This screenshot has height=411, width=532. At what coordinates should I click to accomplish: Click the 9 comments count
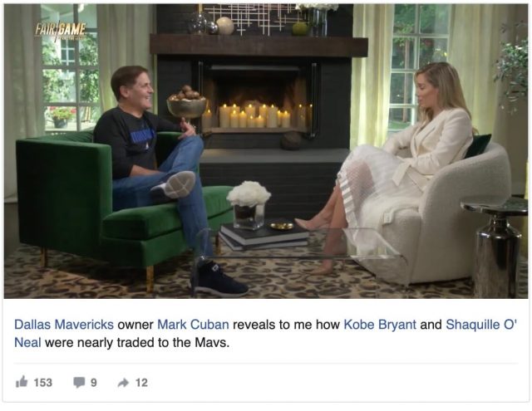(94, 383)
